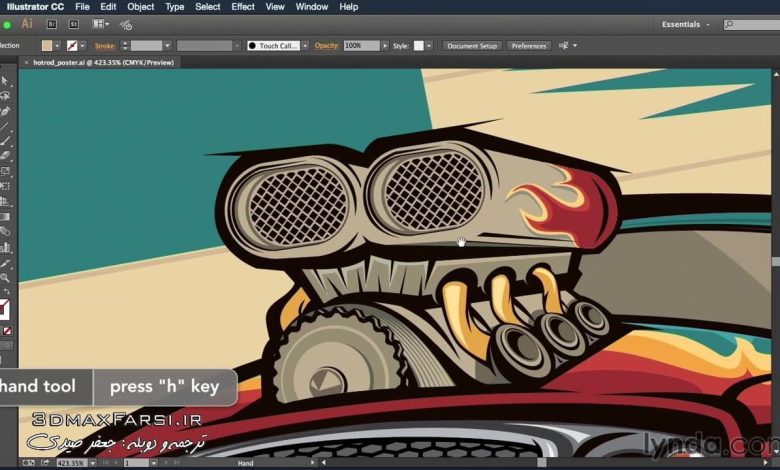The width and height of the screenshot is (780, 470).
Task: Select the Zoom magnifier tool
Action: point(5,278)
